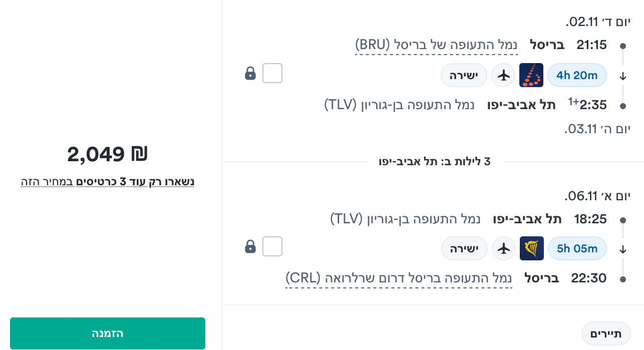Viewport: 644px width, 350px height.
Task: Click the 'נשארו רק עוד 3 כרטיסים' link
Action: (x=108, y=181)
